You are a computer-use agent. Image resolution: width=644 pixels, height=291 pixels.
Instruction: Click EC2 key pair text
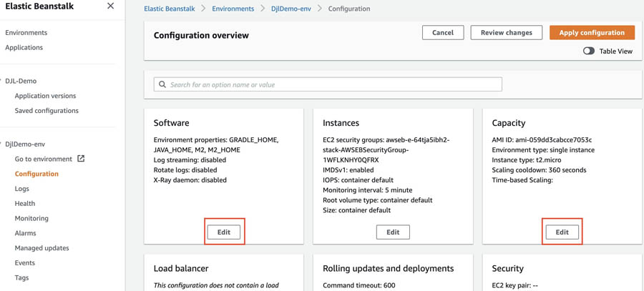[x=515, y=285]
